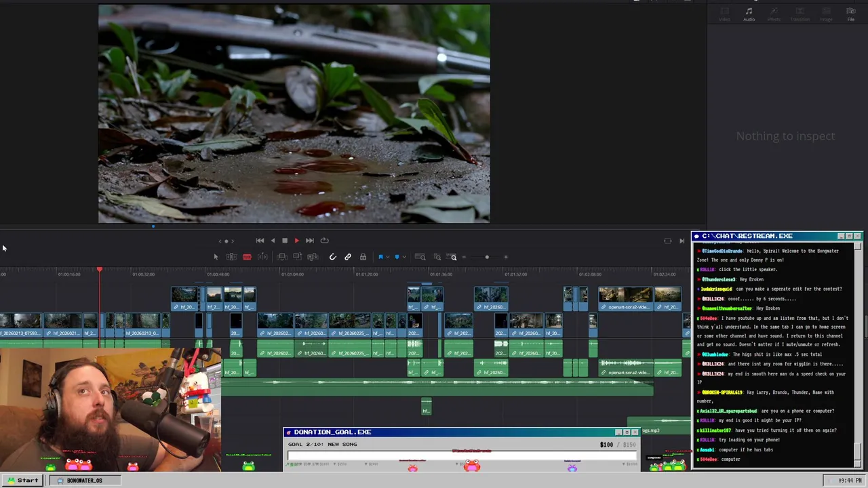The width and height of the screenshot is (868, 488).
Task: Toggle timeline Snapping magnet icon
Action: click(x=332, y=257)
